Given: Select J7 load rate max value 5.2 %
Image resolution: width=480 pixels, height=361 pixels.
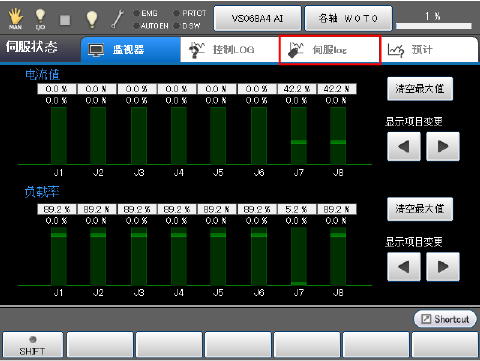Looking at the screenshot, I should coord(297,209).
